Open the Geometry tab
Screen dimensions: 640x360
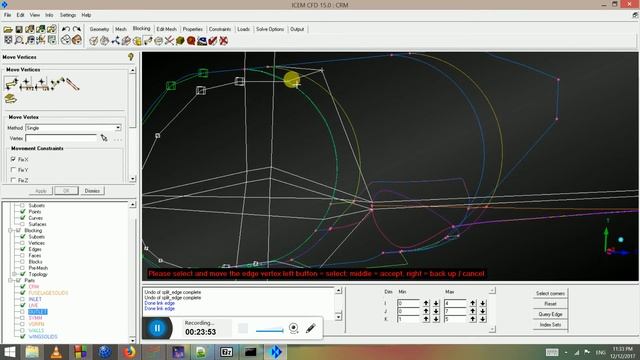(x=99, y=29)
